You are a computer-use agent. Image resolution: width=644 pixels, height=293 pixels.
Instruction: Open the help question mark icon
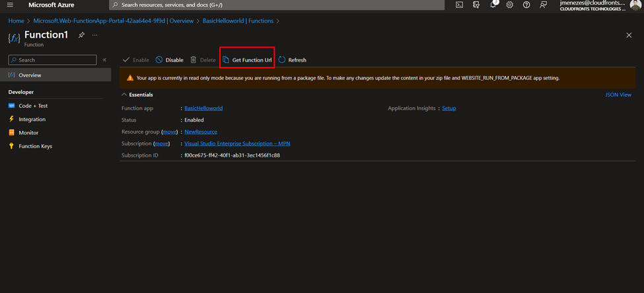pos(526,5)
